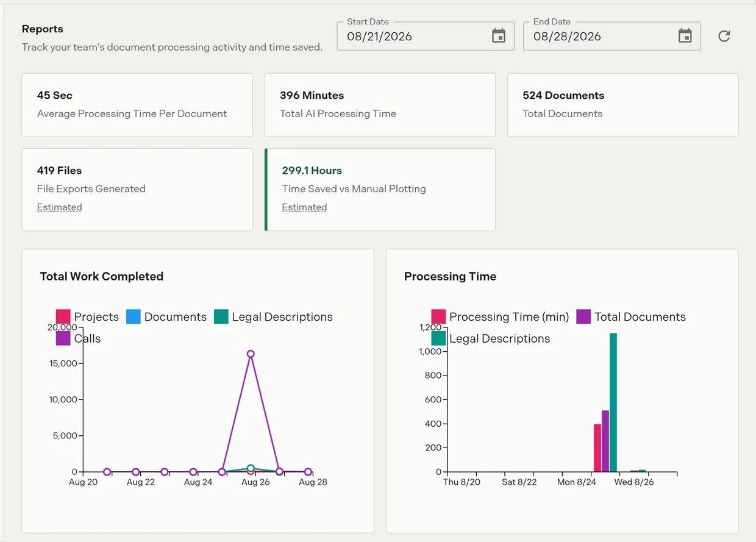The width and height of the screenshot is (756, 542).
Task: Click the Mon 8/24 axis label
Action: point(577,482)
